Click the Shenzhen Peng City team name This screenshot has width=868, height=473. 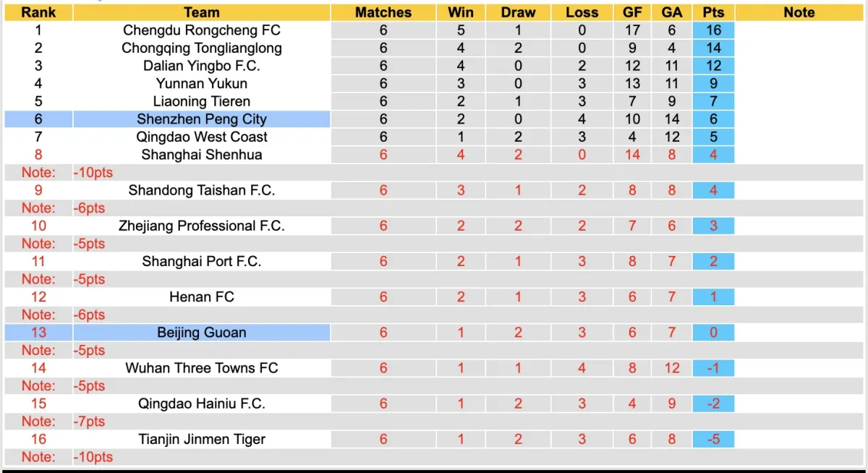point(202,119)
